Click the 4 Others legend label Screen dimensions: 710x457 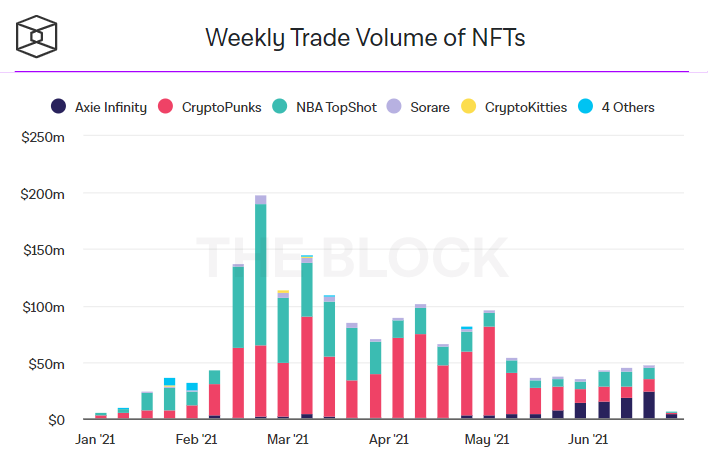coord(628,108)
